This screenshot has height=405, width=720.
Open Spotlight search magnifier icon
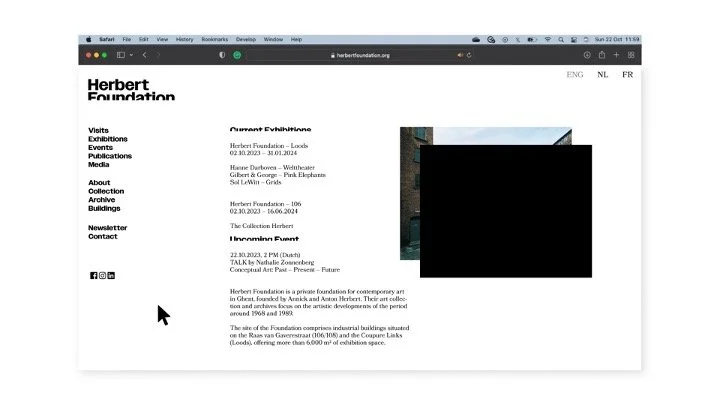pos(561,39)
